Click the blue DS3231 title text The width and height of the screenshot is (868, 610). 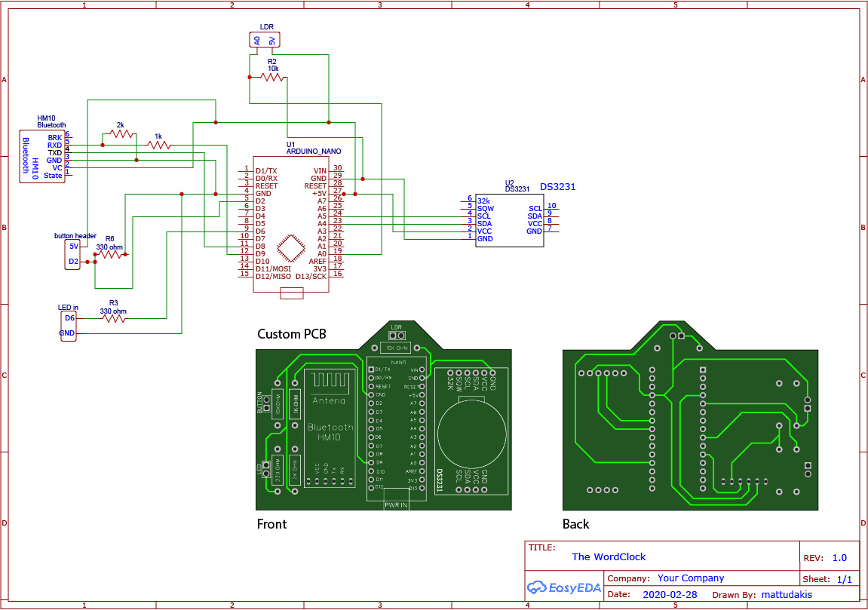(557, 187)
